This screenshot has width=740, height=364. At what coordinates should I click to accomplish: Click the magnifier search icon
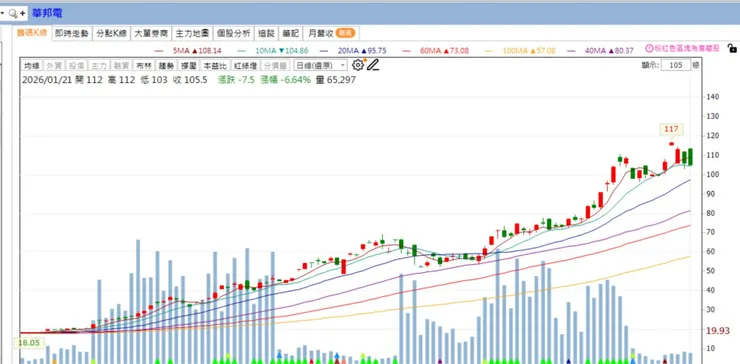point(13,14)
